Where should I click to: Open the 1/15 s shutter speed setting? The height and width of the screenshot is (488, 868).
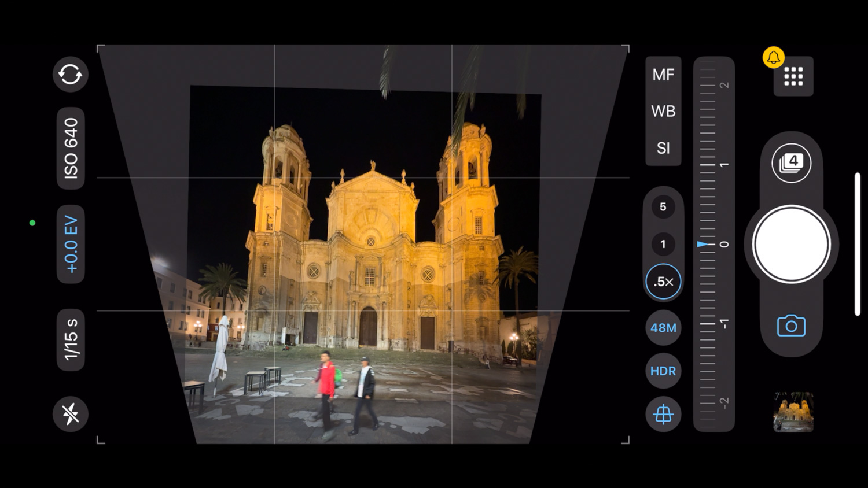click(71, 339)
